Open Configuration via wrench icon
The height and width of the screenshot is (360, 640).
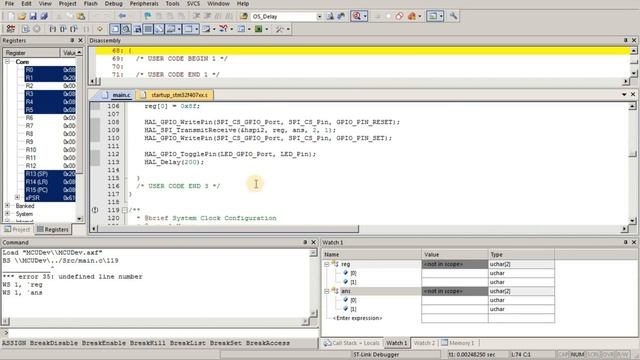click(x=453, y=16)
